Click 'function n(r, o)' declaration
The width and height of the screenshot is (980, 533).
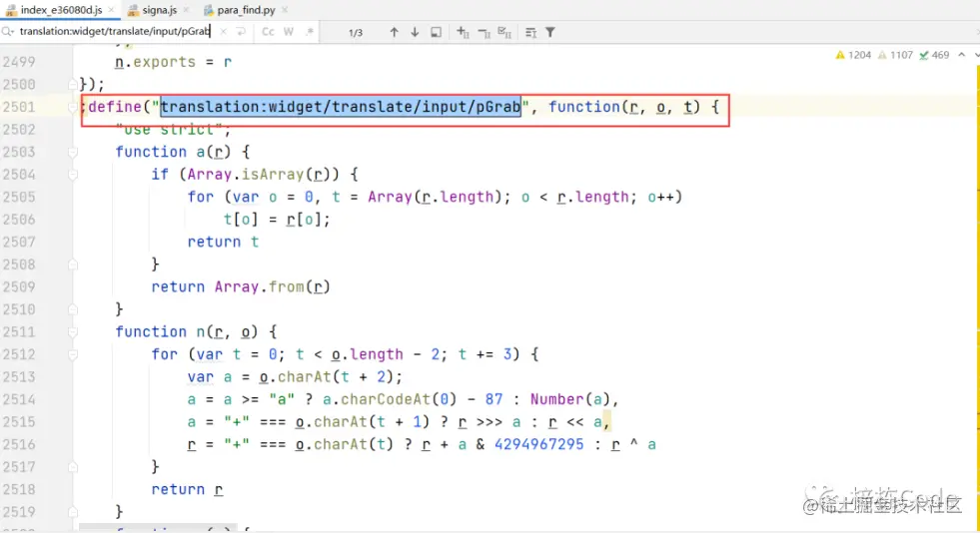(x=186, y=331)
